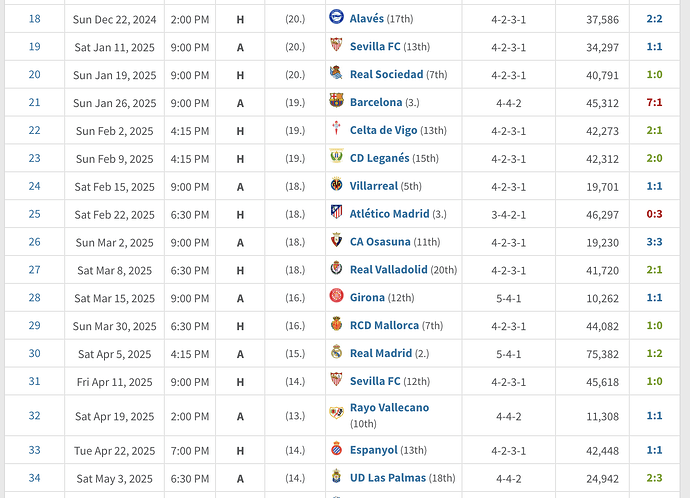
Task: Open the CD Leganés team link
Action: tap(379, 158)
